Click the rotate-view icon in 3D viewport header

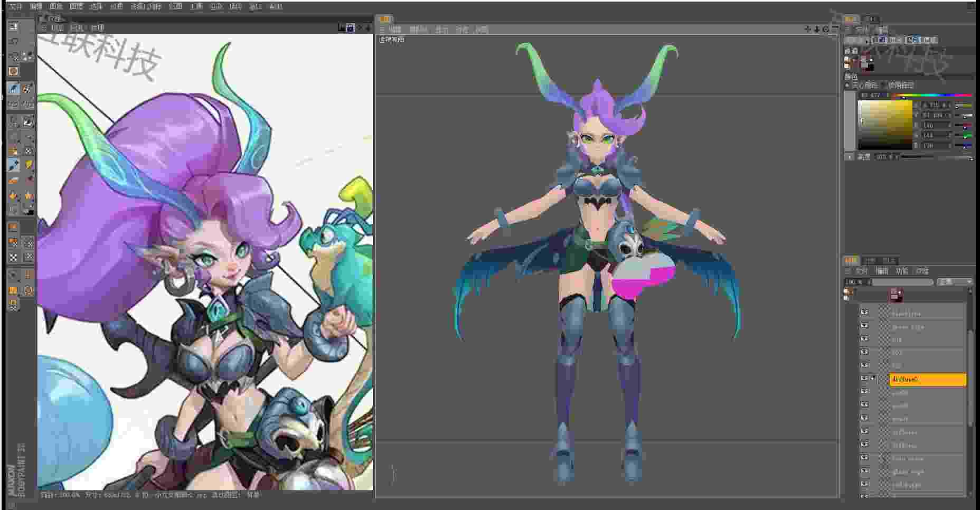click(x=825, y=29)
